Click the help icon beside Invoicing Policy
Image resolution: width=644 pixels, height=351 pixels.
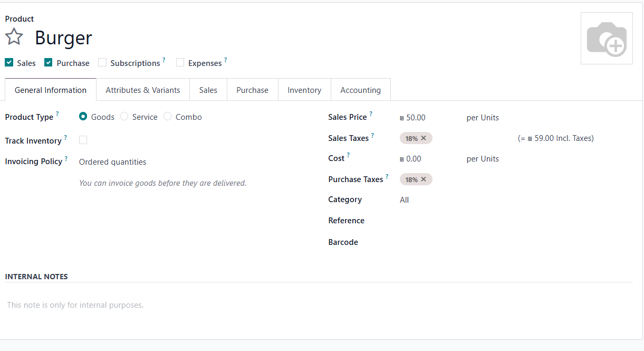tap(66, 158)
